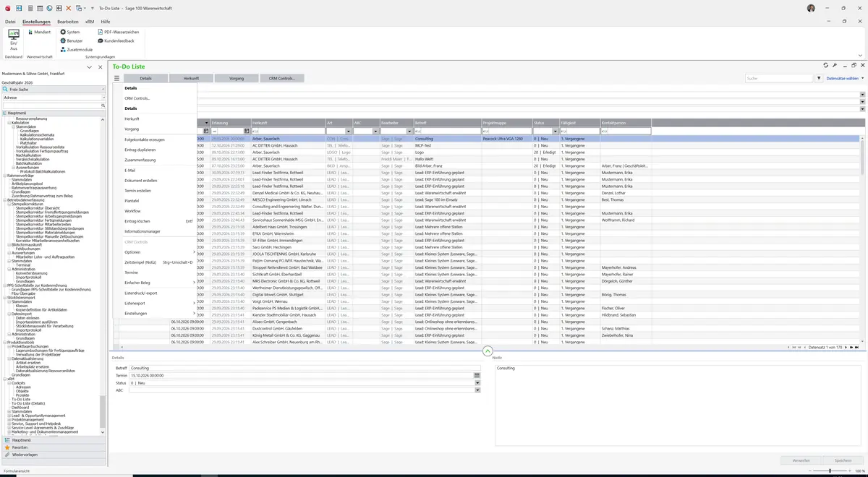Open the Datei menu

[x=10, y=22]
